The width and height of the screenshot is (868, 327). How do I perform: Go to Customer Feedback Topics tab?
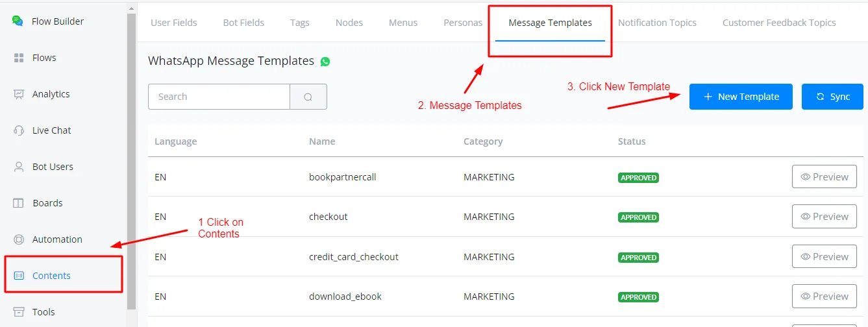779,22
